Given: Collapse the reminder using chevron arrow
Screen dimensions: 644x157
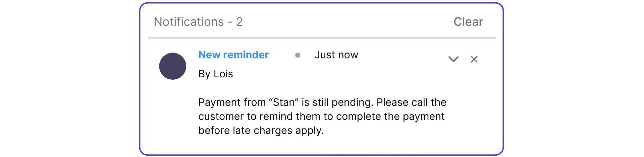Looking at the screenshot, I should pos(453,59).
